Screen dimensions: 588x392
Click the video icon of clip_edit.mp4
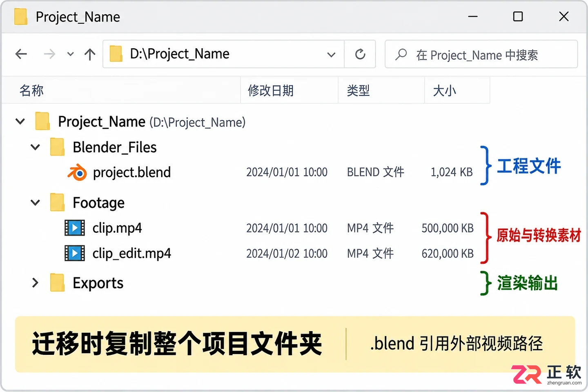click(x=75, y=253)
